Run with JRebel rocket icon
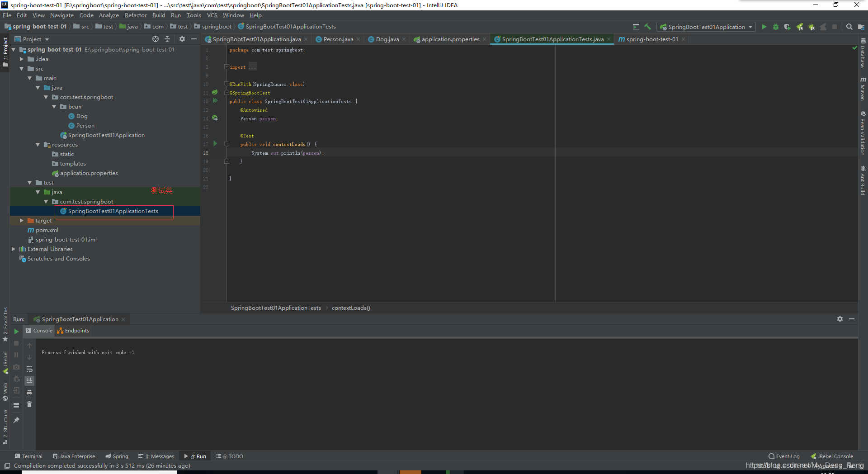 pyautogui.click(x=800, y=27)
